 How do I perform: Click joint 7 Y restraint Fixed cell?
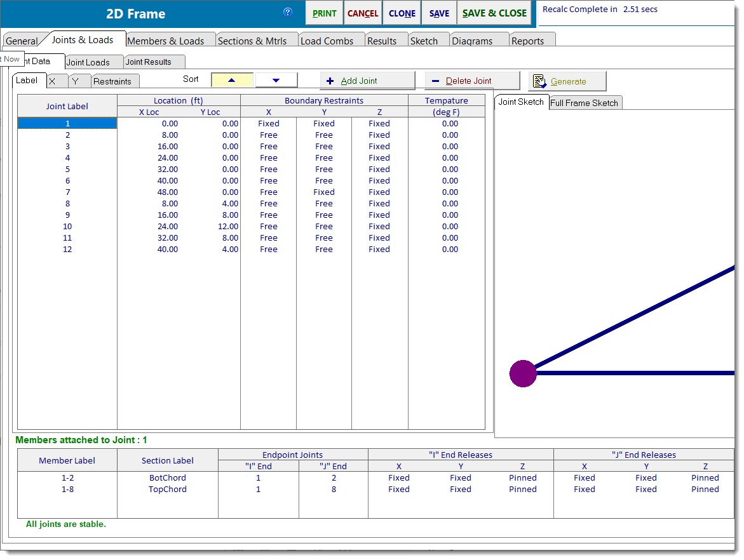(x=324, y=192)
